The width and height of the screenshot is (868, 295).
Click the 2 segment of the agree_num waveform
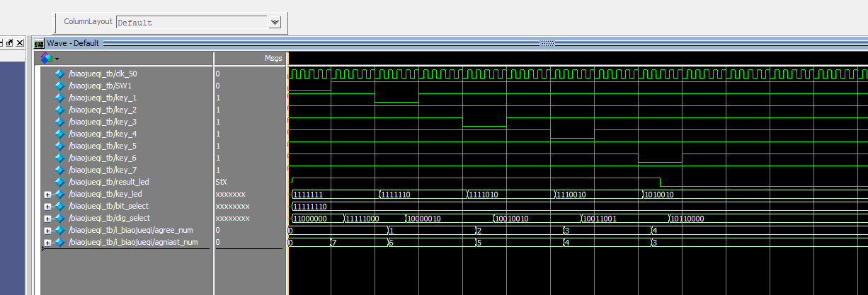tap(518, 231)
